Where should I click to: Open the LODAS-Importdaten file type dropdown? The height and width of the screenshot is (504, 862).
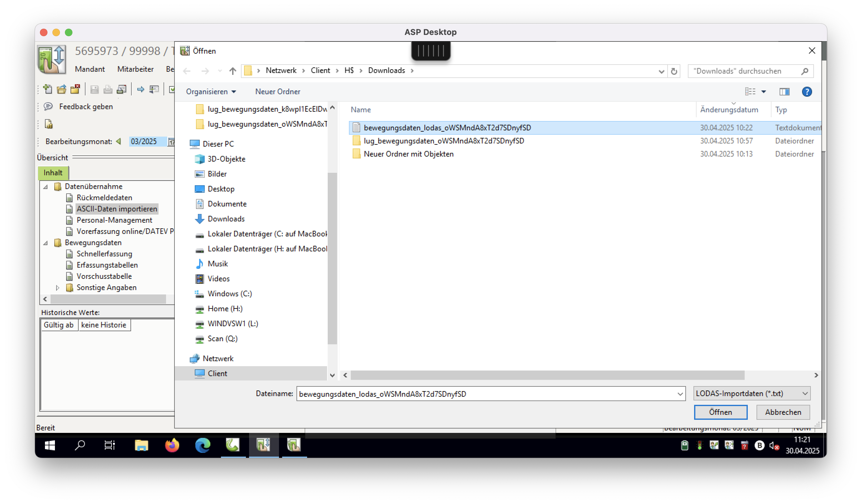pyautogui.click(x=752, y=394)
